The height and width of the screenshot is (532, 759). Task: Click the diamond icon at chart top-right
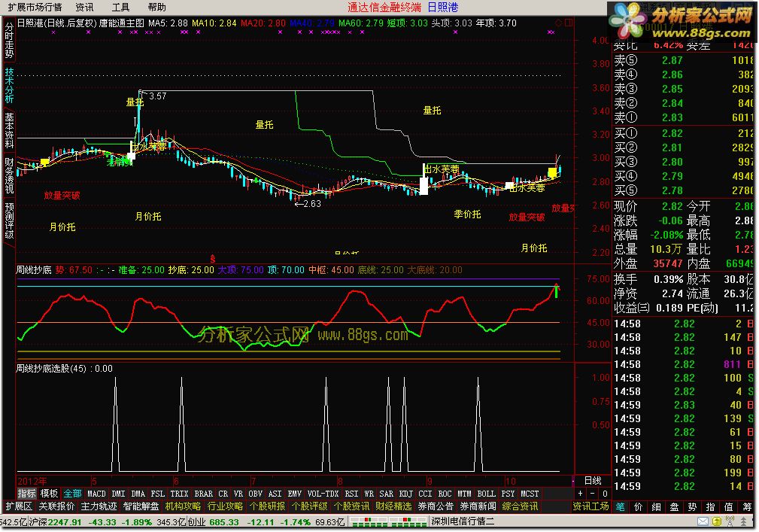click(558, 23)
